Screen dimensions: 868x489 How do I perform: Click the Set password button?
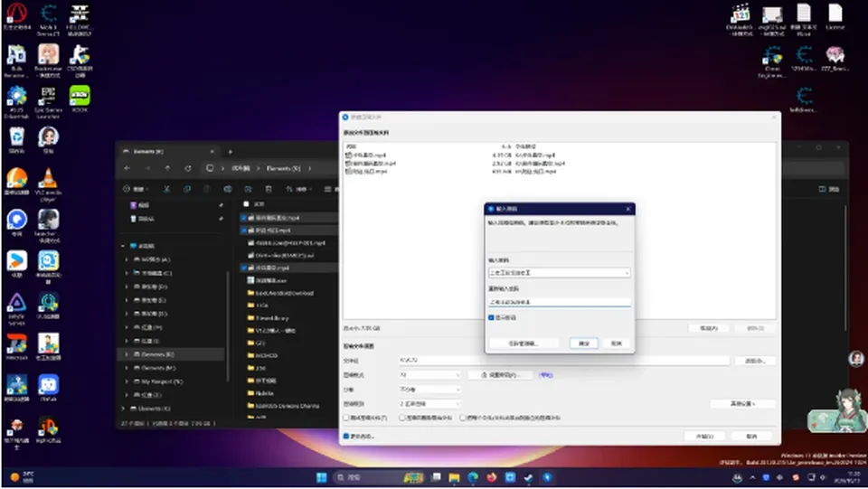[500, 375]
